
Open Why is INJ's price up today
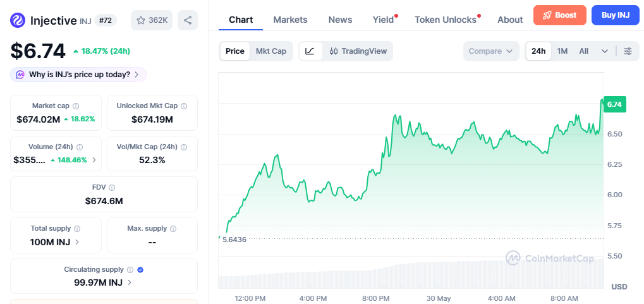point(78,75)
